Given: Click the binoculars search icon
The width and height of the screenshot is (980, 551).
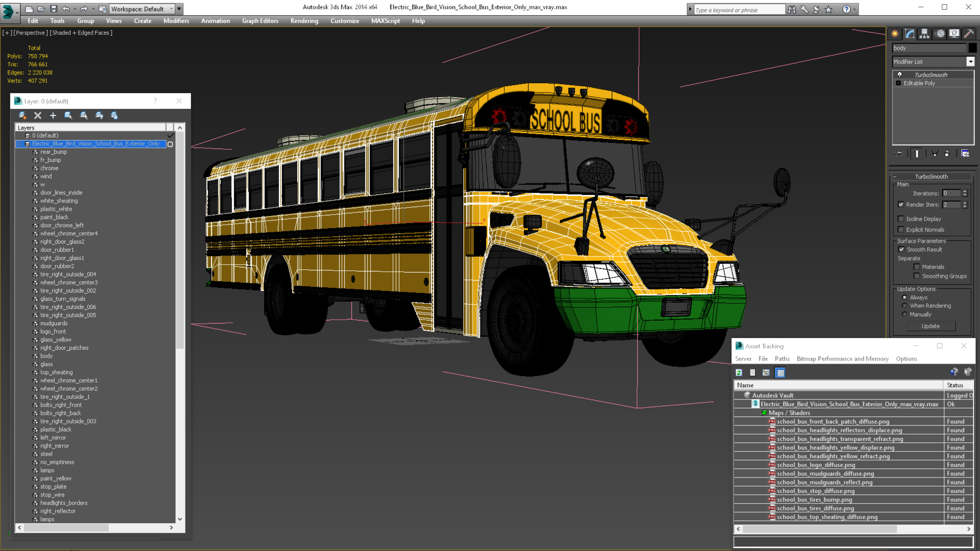Looking at the screenshot, I should click(x=792, y=10).
